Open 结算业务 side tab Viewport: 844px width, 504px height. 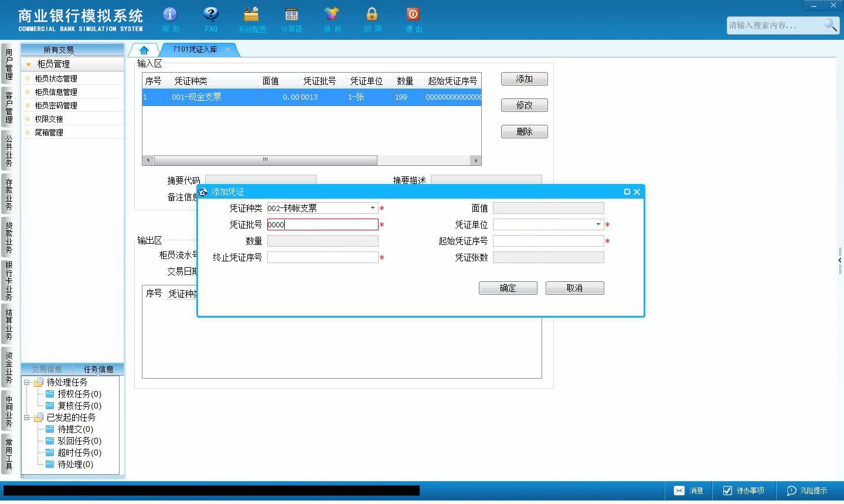[x=9, y=324]
